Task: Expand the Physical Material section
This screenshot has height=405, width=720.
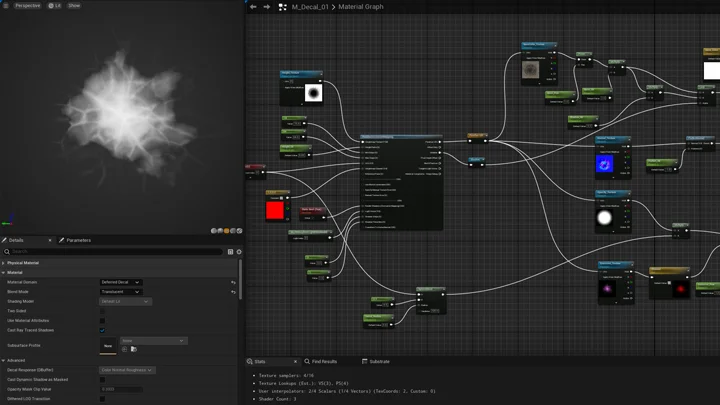Action: click(x=3, y=263)
